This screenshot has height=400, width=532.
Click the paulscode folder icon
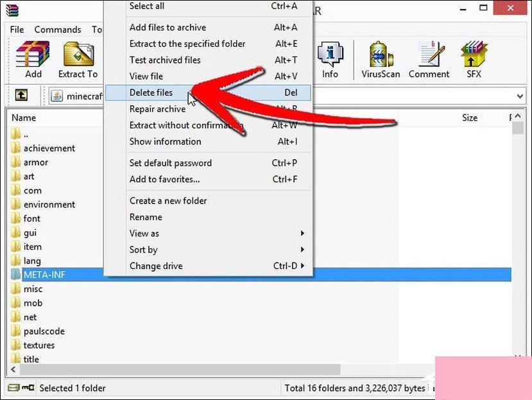click(x=15, y=331)
